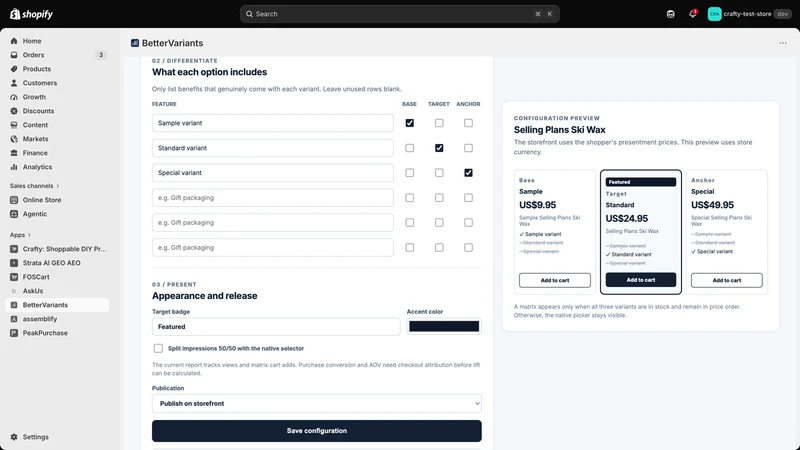Image resolution: width=800 pixels, height=450 pixels.
Task: Click the Growth icon in the sidebar
Action: tap(14, 97)
